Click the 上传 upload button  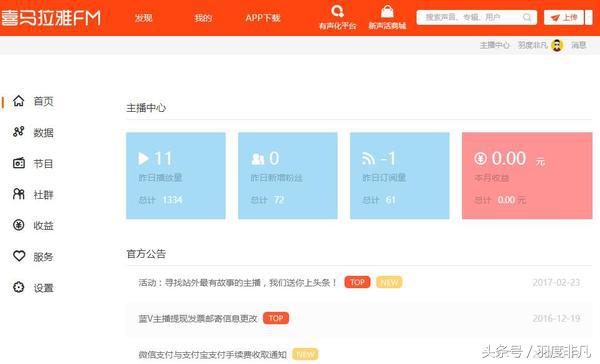pos(564,18)
